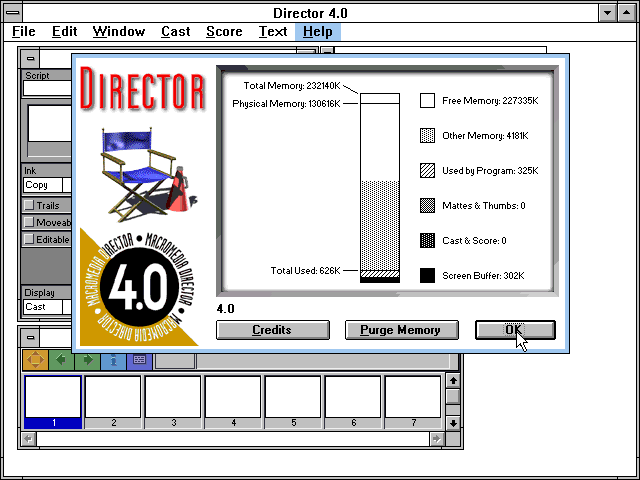
Task: Open the Ink dropdown showing Copy
Action: (47, 185)
